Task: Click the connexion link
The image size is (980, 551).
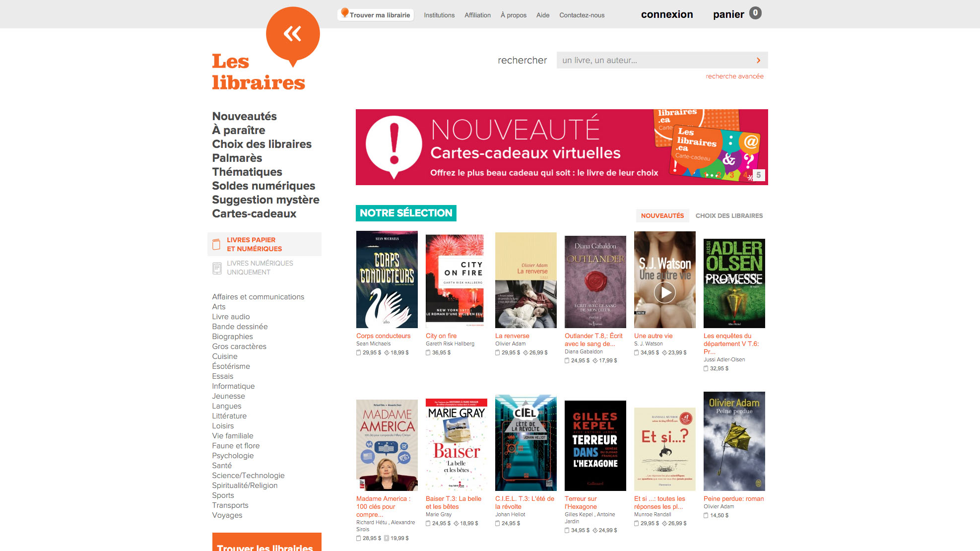Action: tap(667, 14)
